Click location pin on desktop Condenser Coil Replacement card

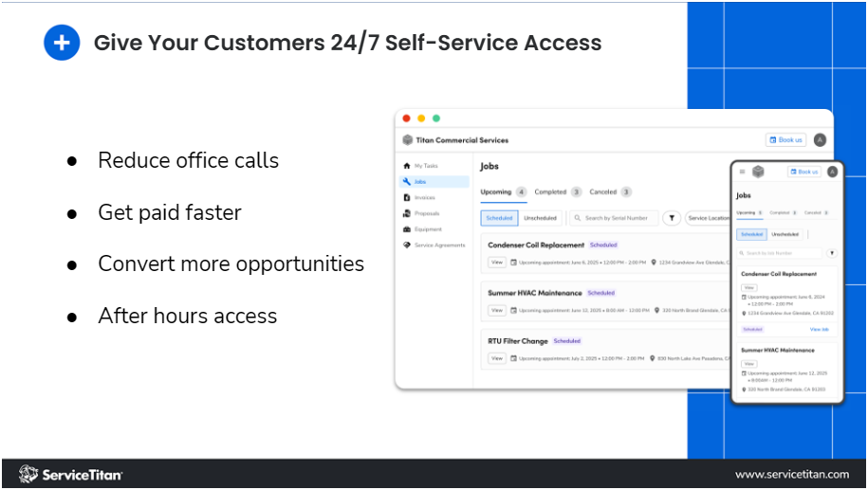pos(654,263)
